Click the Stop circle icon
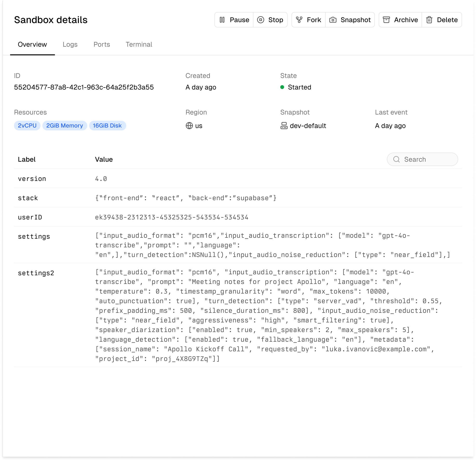 (x=260, y=20)
